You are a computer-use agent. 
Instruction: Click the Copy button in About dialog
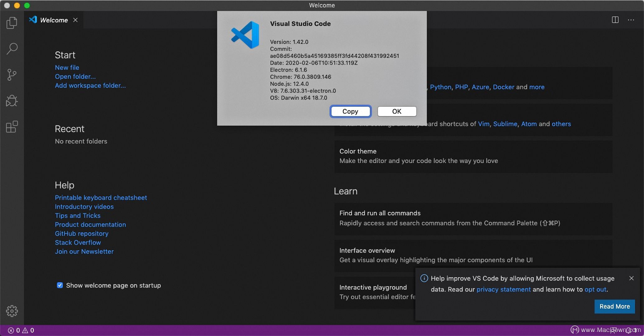(x=350, y=111)
